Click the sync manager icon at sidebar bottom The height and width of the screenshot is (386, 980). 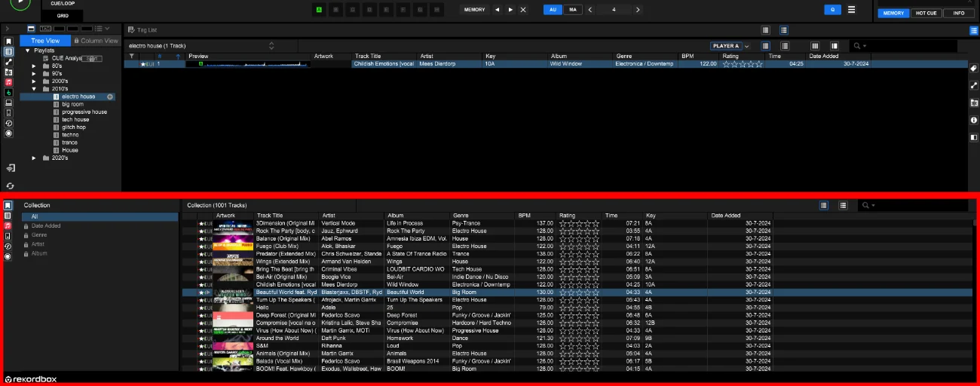coord(10,185)
